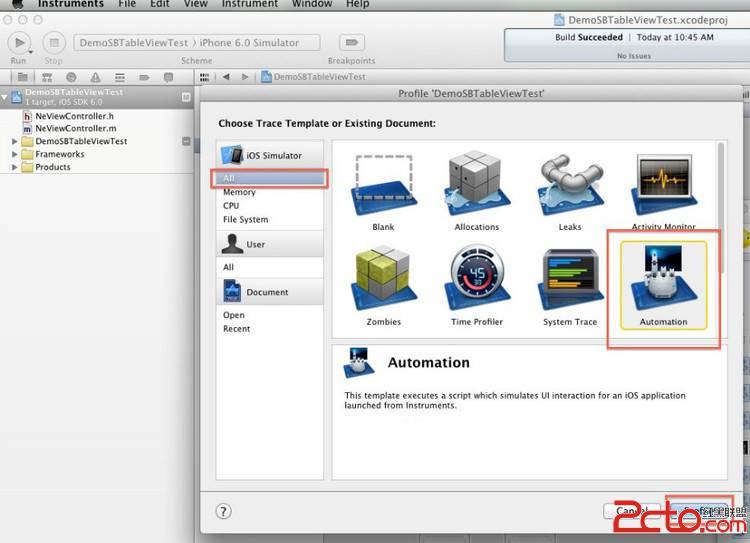This screenshot has width=750, height=543.
Task: Expand the Products folder
Action: click(x=14, y=168)
